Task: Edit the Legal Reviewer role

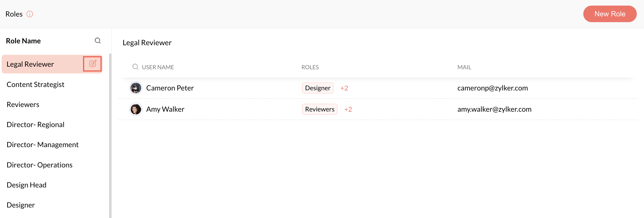Action: pyautogui.click(x=93, y=64)
